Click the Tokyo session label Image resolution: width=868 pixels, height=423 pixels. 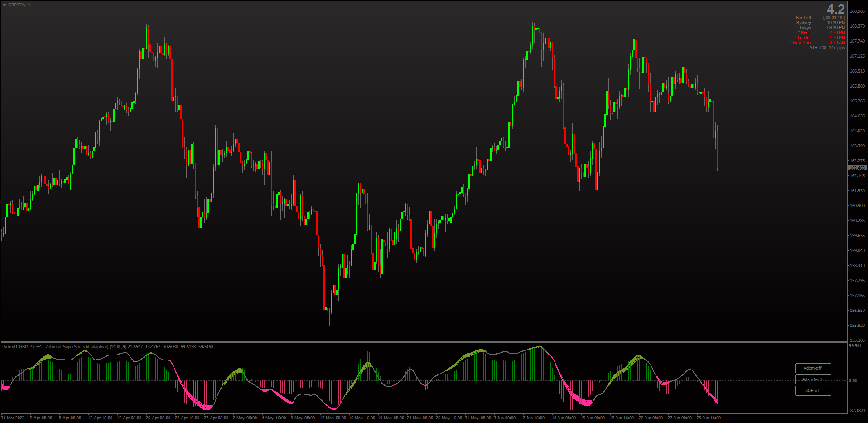pyautogui.click(x=805, y=28)
